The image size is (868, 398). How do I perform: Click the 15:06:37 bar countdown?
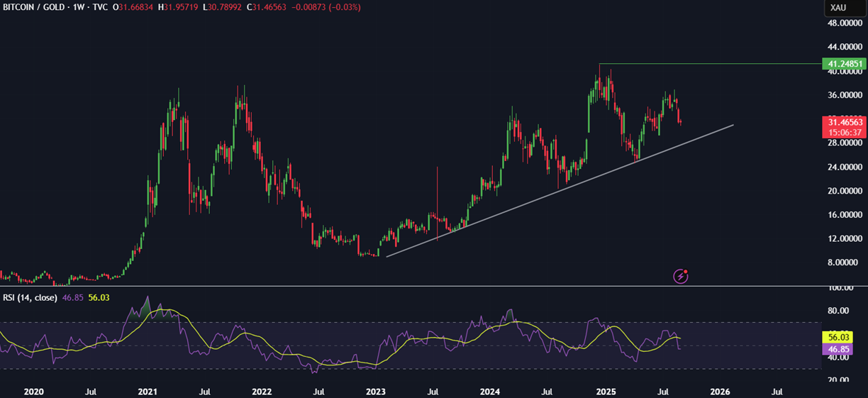tap(843, 132)
